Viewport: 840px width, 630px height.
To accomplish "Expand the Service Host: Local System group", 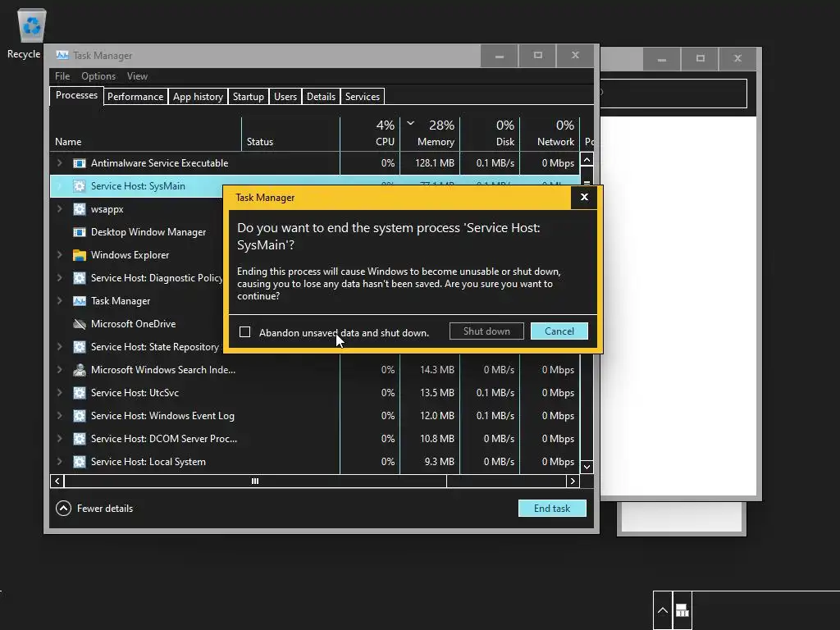I will pos(59,462).
